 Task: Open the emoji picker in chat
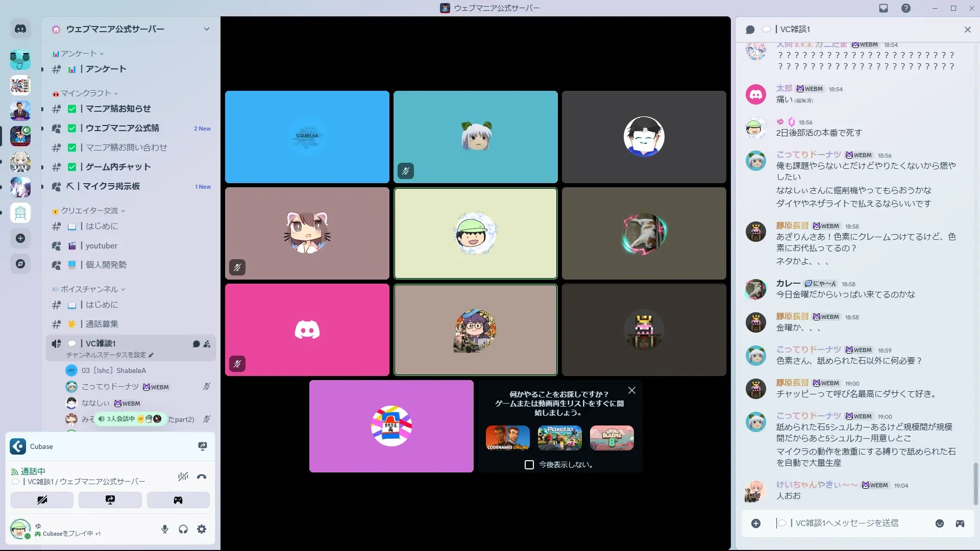click(939, 523)
